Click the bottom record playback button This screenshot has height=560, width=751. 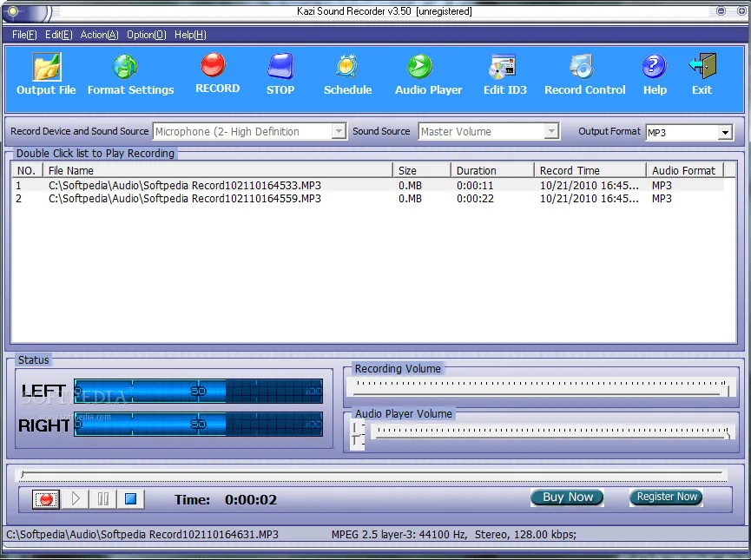coord(46,499)
